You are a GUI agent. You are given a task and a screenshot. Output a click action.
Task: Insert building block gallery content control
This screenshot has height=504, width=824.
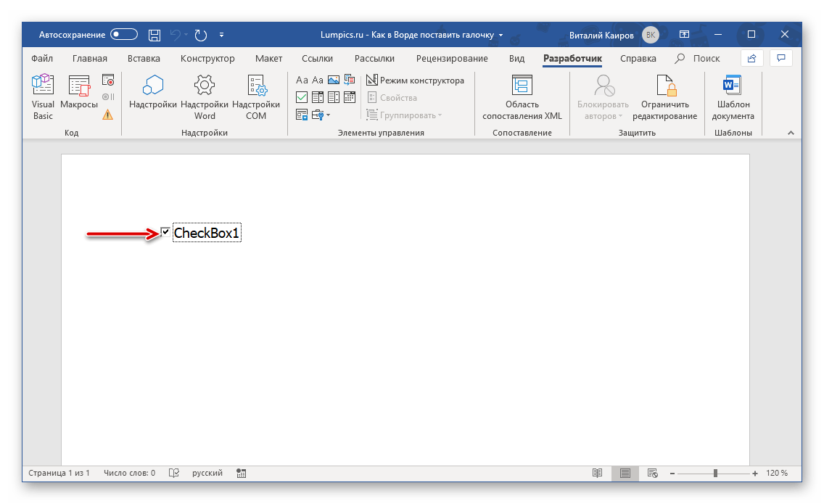pyautogui.click(x=350, y=80)
